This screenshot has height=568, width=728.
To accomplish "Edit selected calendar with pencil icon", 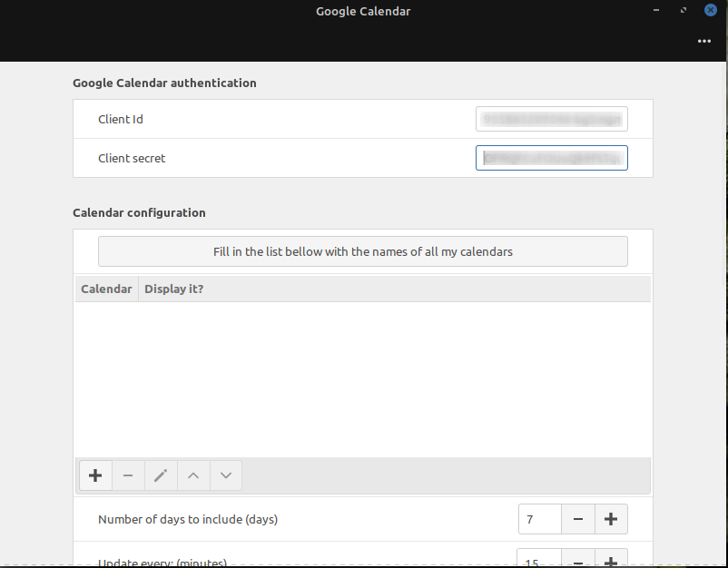I will click(161, 475).
